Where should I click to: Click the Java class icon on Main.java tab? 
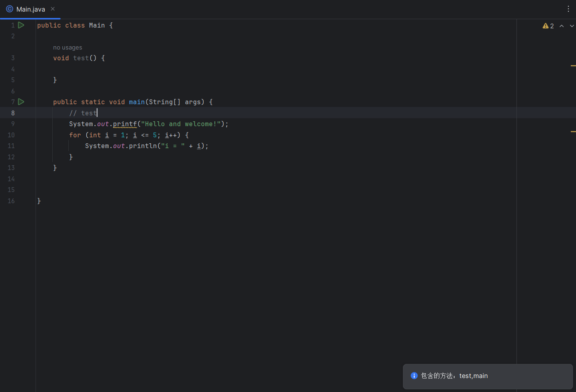pos(10,9)
